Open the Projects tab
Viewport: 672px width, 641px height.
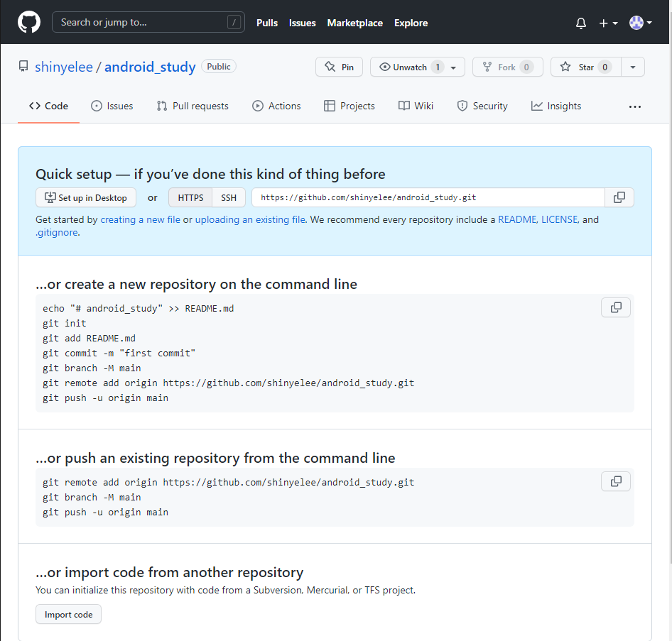(x=349, y=106)
